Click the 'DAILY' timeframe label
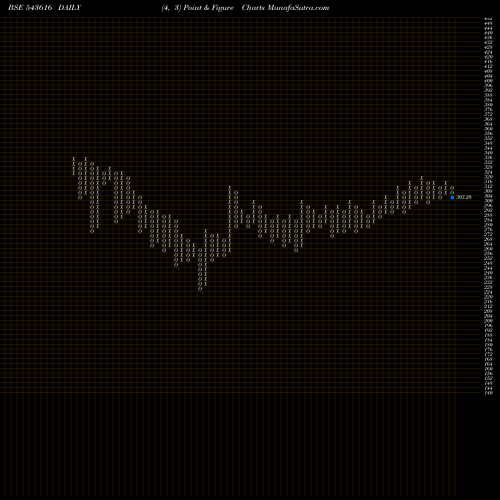This screenshot has width=500, height=500. pyautogui.click(x=69, y=8)
